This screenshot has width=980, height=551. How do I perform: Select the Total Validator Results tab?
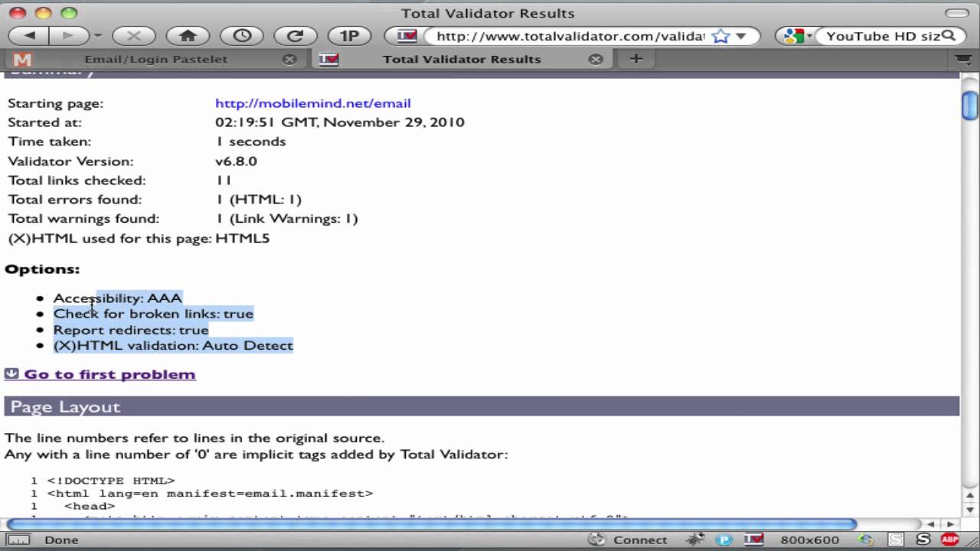point(462,59)
